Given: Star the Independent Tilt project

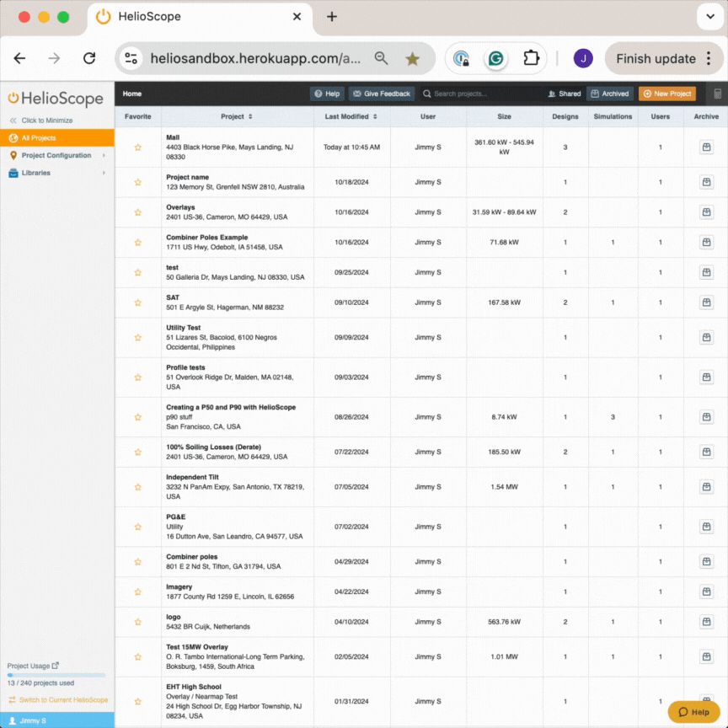Looking at the screenshot, I should coord(138,487).
